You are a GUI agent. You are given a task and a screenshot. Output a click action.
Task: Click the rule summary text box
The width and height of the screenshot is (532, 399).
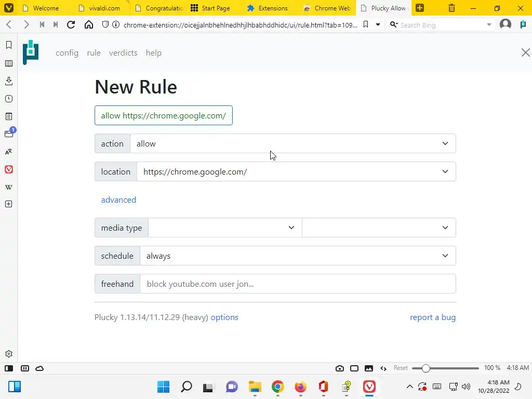pos(164,115)
